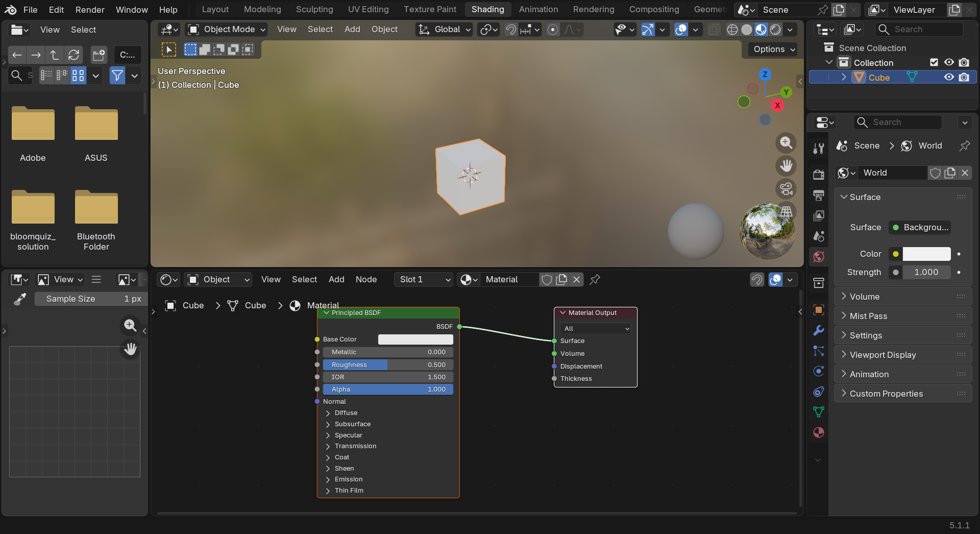Open the Slot 1 material slot dropdown
This screenshot has height=534, width=980.
pos(424,279)
